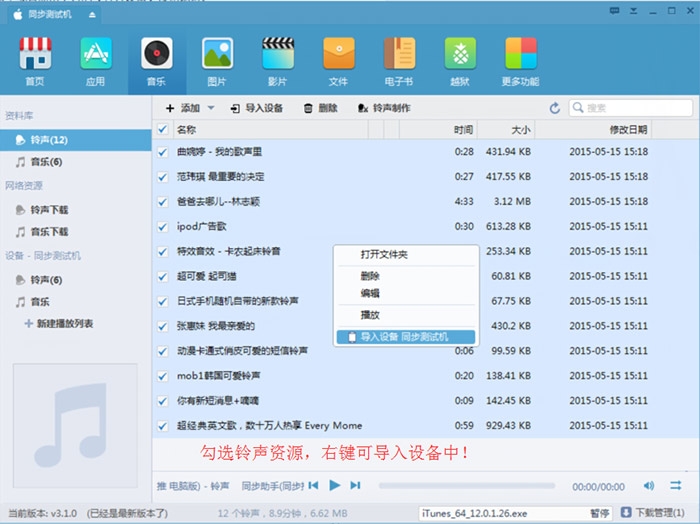
Task: Toggle the repeat mode icon
Action: point(675,486)
